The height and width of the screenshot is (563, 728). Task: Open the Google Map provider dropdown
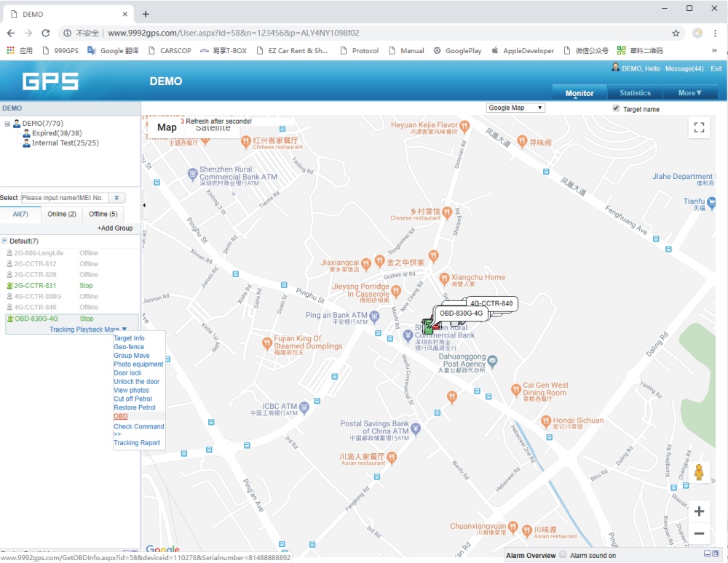click(x=515, y=108)
